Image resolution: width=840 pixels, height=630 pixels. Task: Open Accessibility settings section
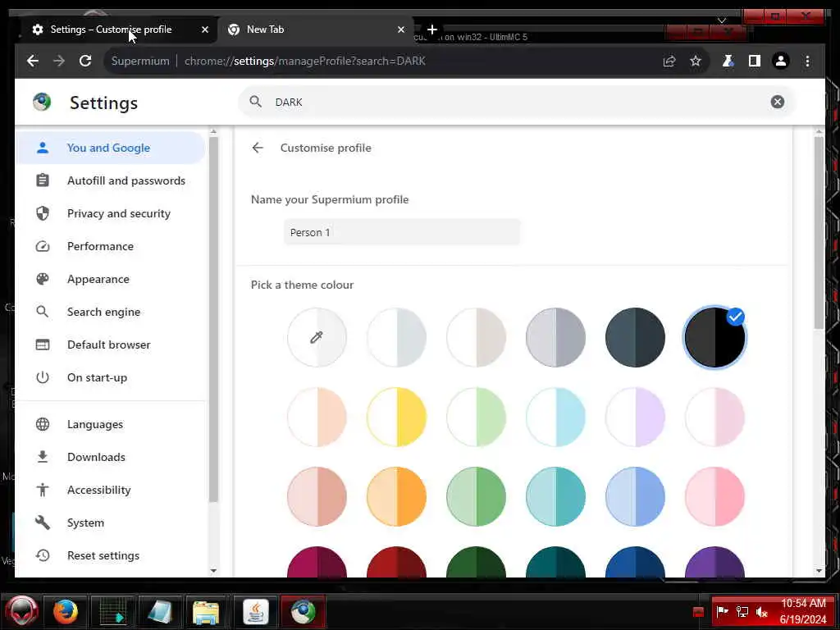click(x=111, y=490)
